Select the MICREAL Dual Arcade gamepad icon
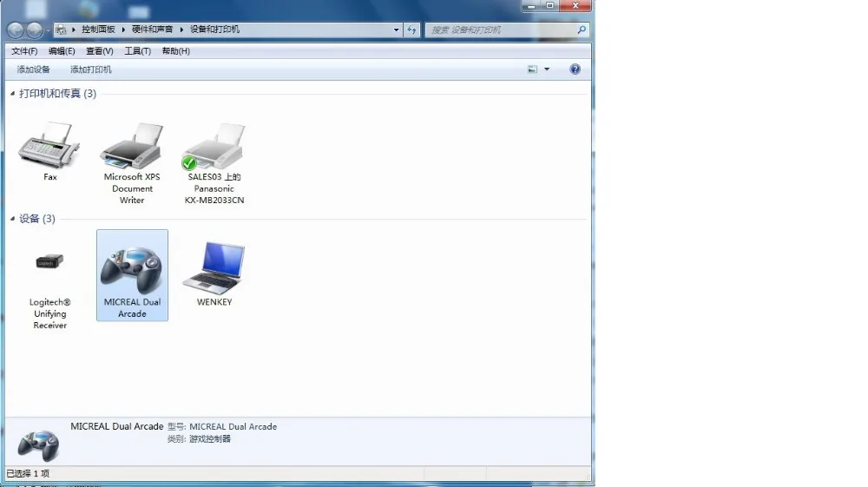This screenshot has height=487, width=868. 132,270
